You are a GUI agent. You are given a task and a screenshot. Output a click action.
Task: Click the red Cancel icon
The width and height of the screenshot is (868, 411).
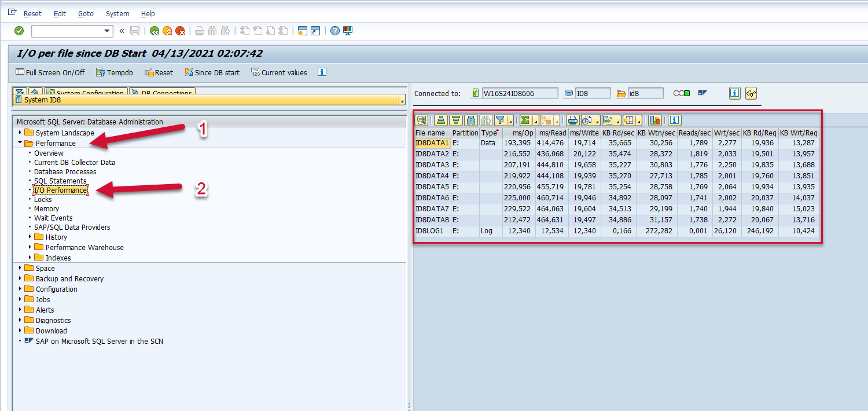tap(180, 31)
